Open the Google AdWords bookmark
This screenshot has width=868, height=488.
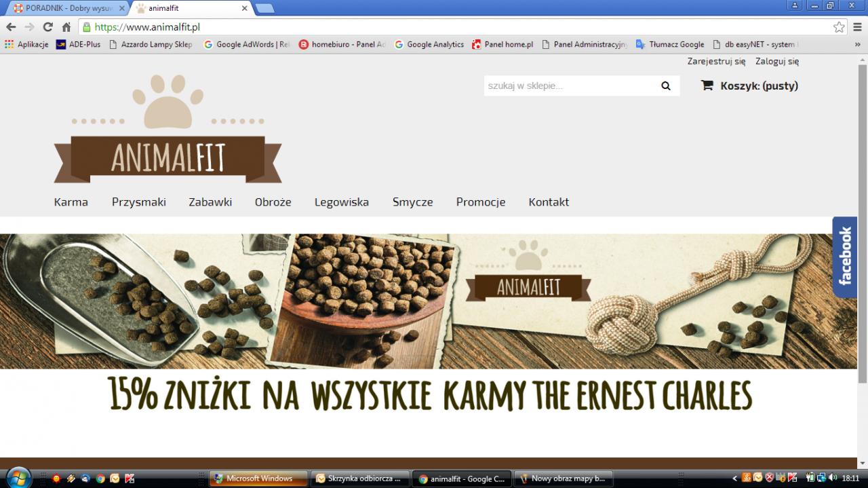point(246,44)
